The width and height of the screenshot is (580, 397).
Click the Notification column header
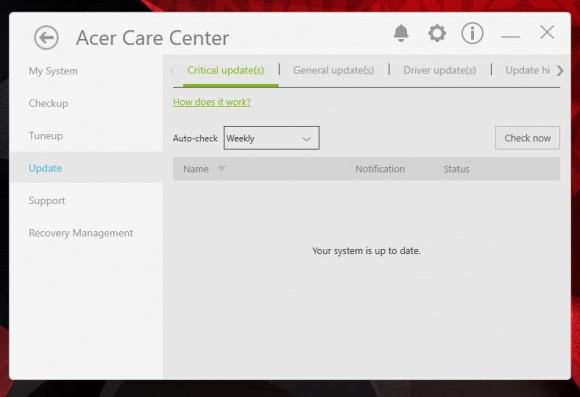point(380,169)
